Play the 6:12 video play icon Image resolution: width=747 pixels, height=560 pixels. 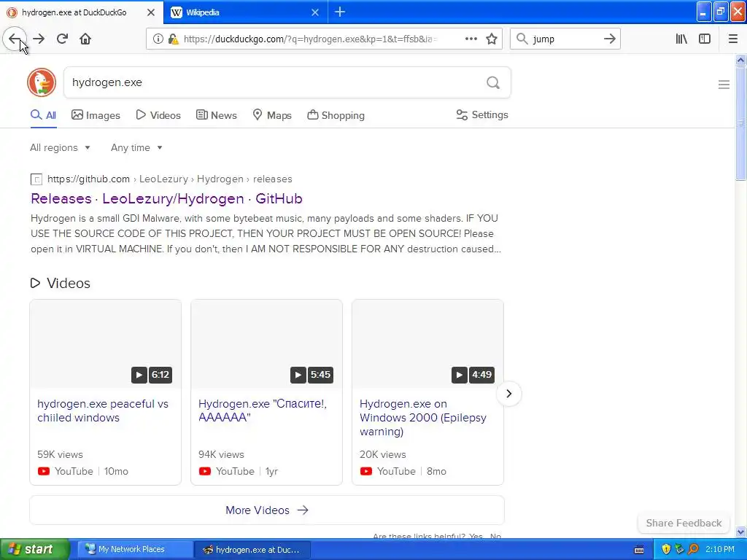click(139, 375)
